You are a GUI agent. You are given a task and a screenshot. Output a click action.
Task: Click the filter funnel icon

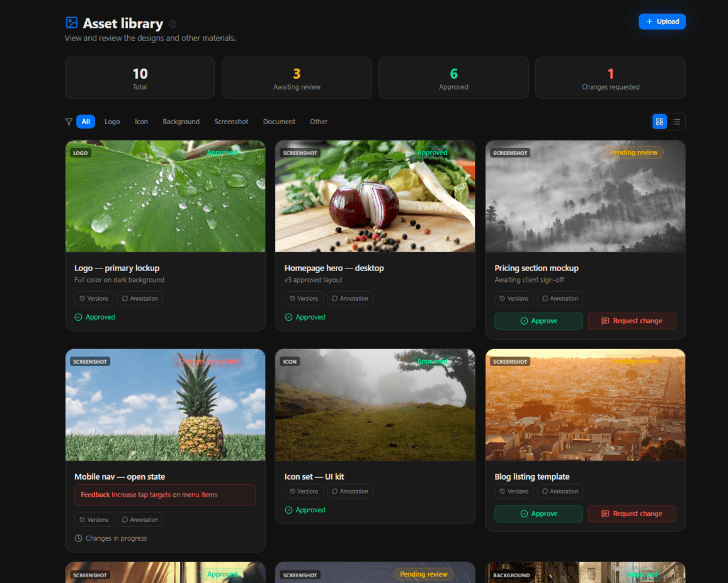[x=69, y=122]
